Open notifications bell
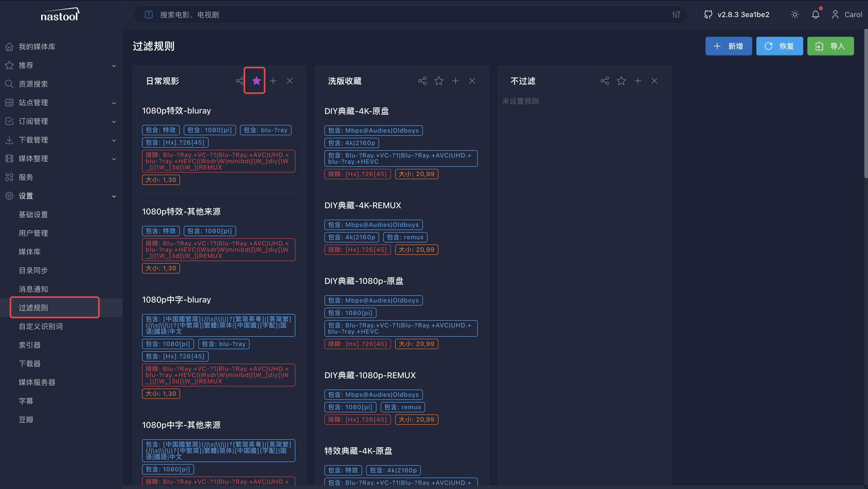Image resolution: width=868 pixels, height=489 pixels. click(x=815, y=15)
